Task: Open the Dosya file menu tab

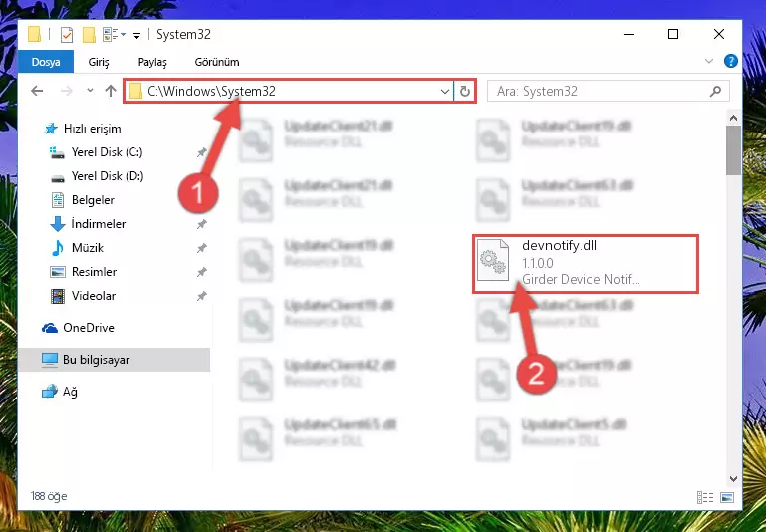Action: [46, 62]
